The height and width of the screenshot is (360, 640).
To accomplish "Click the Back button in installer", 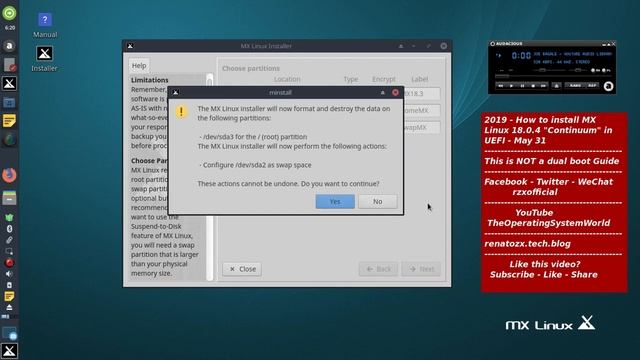I will coord(378,269).
